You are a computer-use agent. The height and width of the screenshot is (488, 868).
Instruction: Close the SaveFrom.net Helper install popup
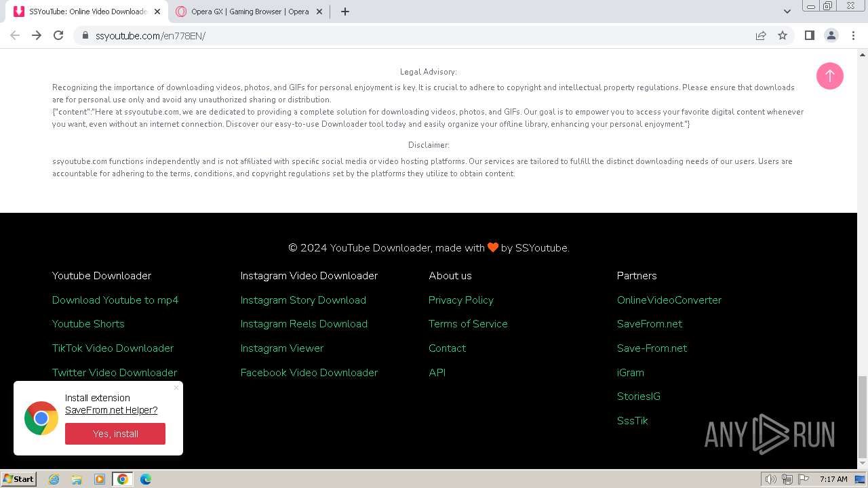coord(176,388)
